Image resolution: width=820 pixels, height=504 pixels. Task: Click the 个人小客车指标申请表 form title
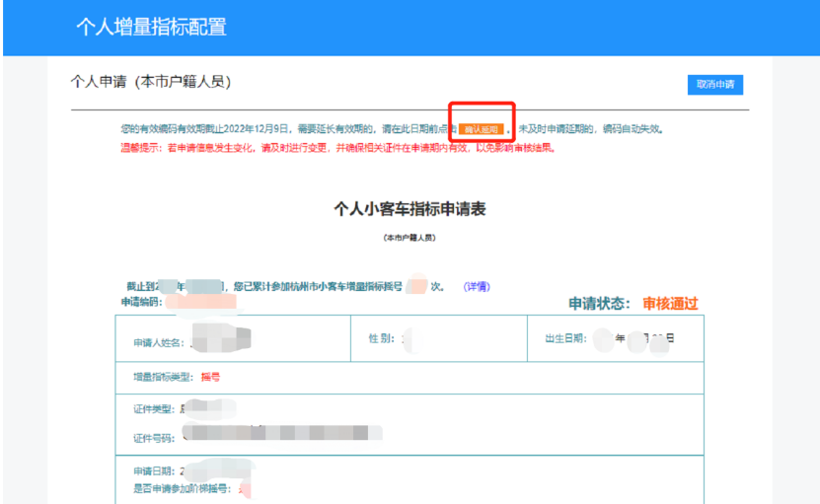tap(410, 209)
